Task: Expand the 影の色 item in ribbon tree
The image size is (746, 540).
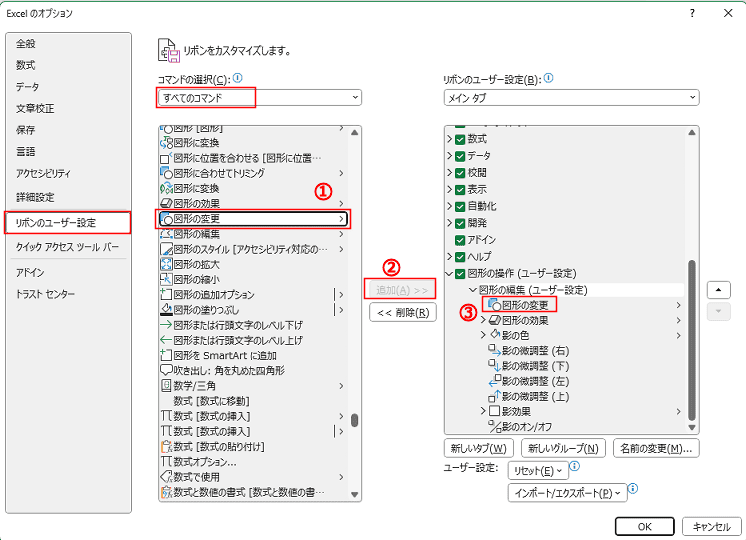Action: (x=483, y=335)
